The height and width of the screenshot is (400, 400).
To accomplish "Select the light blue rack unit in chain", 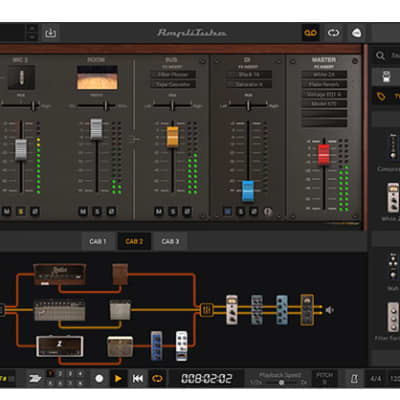I will click(x=282, y=310).
